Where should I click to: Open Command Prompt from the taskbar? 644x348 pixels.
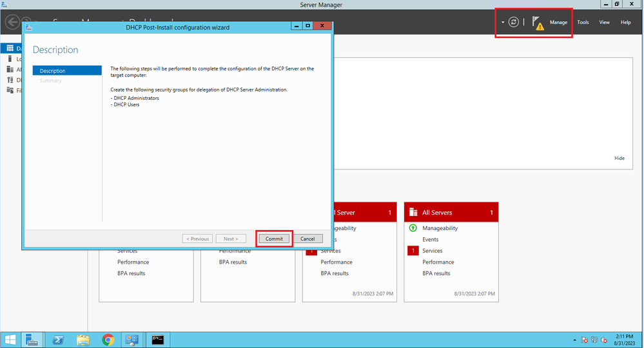click(x=157, y=339)
